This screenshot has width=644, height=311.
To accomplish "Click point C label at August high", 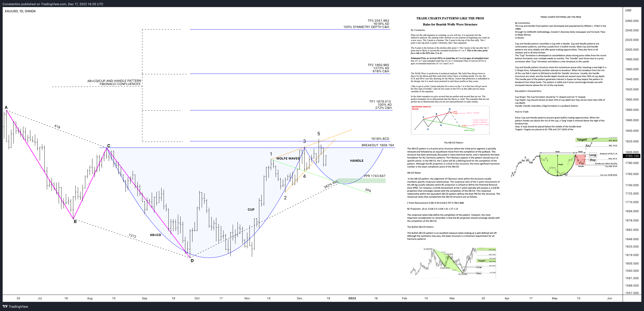I will click(x=109, y=146).
